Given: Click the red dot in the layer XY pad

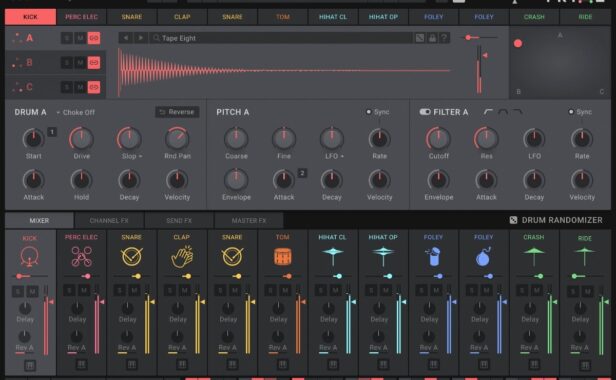Looking at the screenshot, I should tap(518, 43).
